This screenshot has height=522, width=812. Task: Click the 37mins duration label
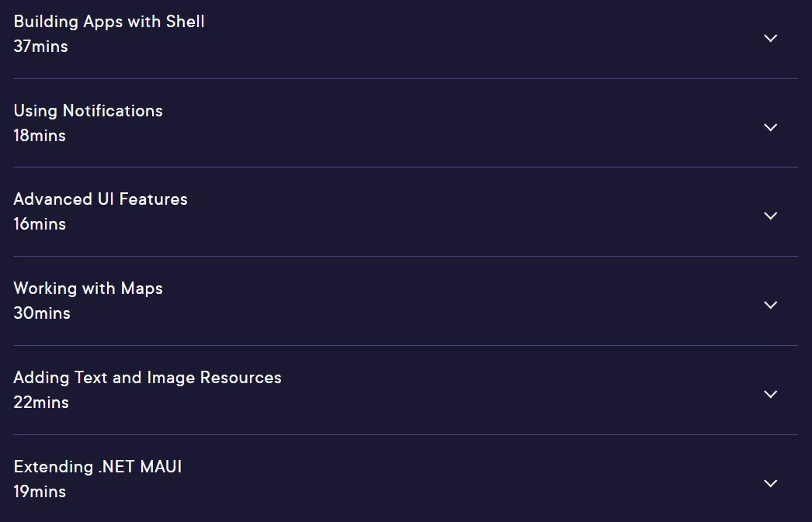(x=41, y=47)
